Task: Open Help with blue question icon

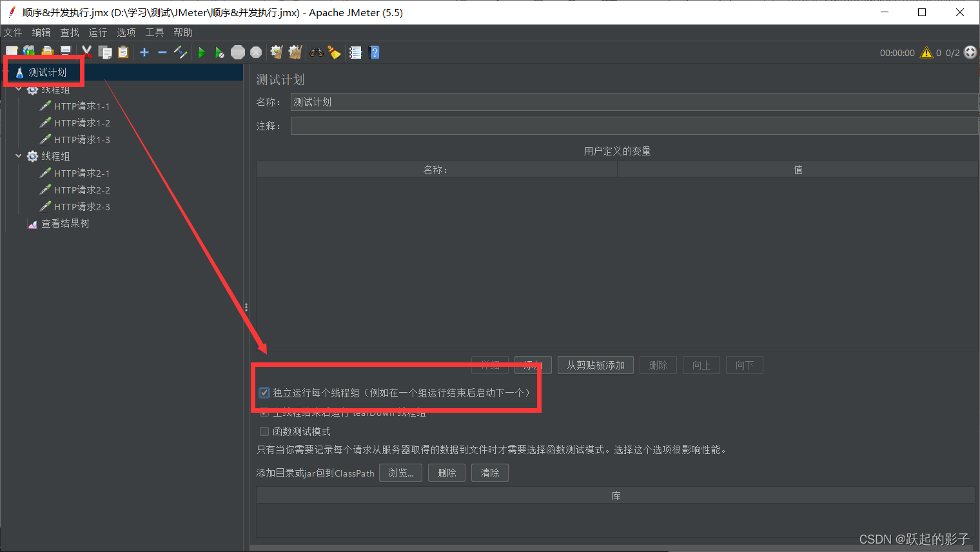Action: click(x=374, y=52)
